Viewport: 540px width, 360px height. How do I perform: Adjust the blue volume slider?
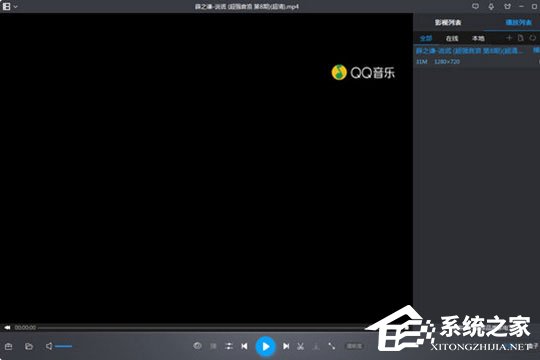(64, 346)
